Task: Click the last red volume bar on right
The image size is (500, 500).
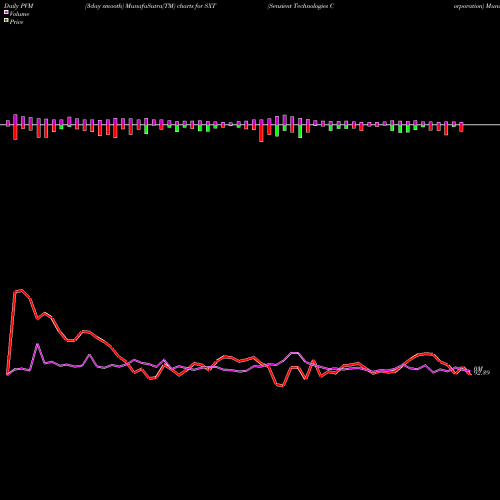Action: pos(462,127)
